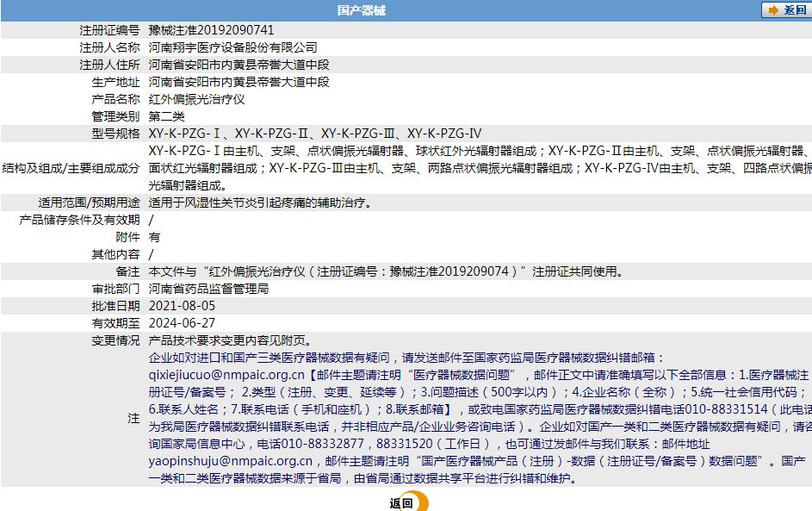Select the model list starting with XY-K-PZG-Ⅰ in 型号规格 row
Image resolution: width=812 pixels, height=511 pixels.
pos(315,134)
